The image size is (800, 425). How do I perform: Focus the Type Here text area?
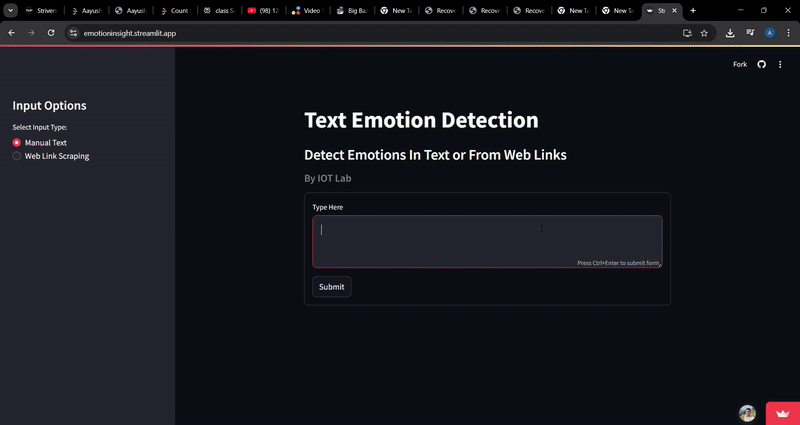[487, 241]
